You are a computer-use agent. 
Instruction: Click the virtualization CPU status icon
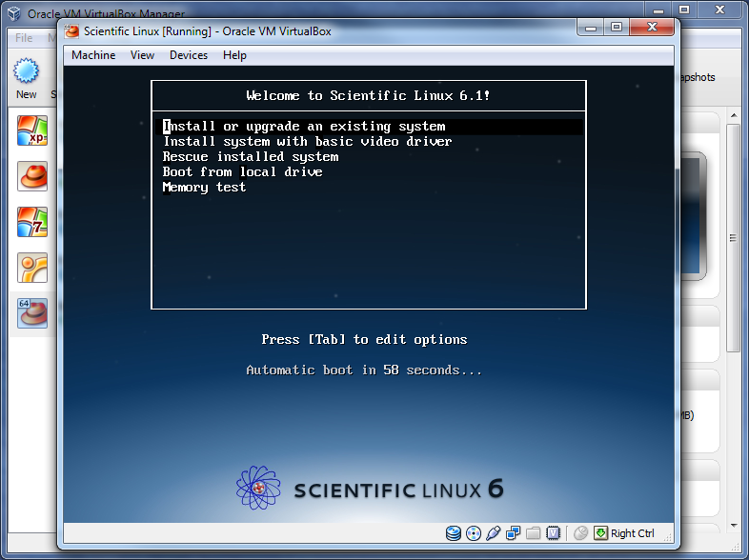pos(553,532)
